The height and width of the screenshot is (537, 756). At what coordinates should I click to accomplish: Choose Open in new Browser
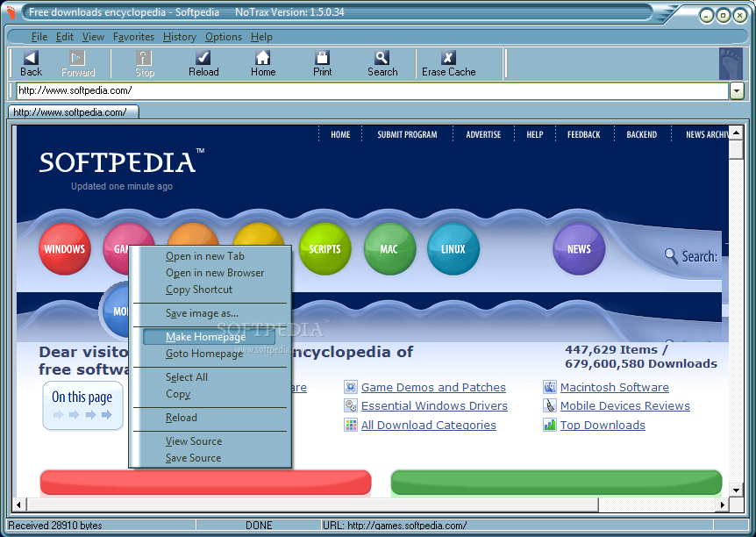(215, 273)
